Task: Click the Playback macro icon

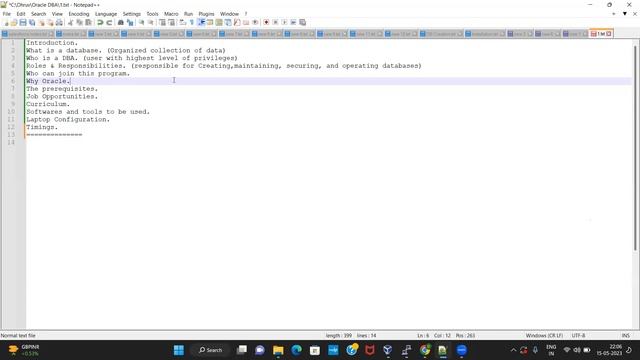Action: pos(284,22)
